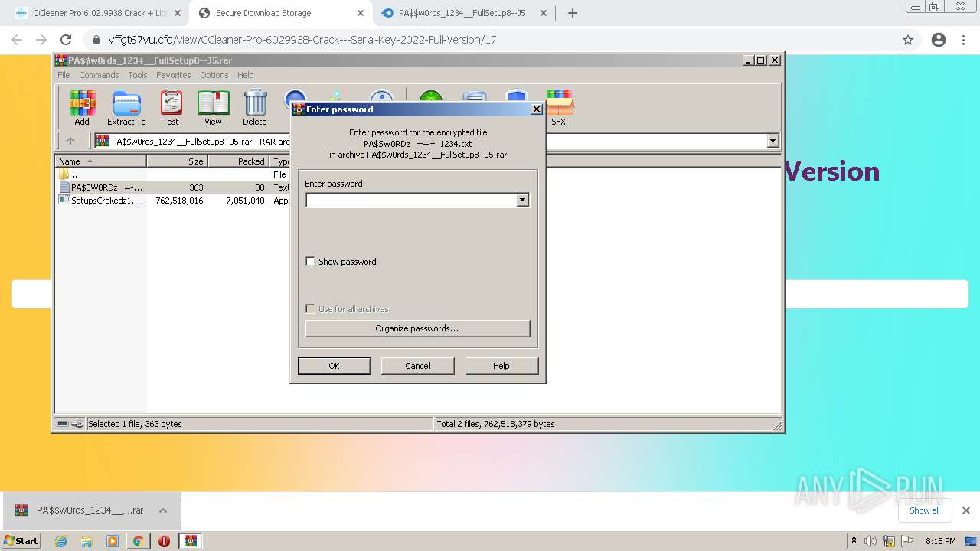Click the View file toolbar icon
The width and height of the screenshot is (980, 551).
[x=213, y=107]
